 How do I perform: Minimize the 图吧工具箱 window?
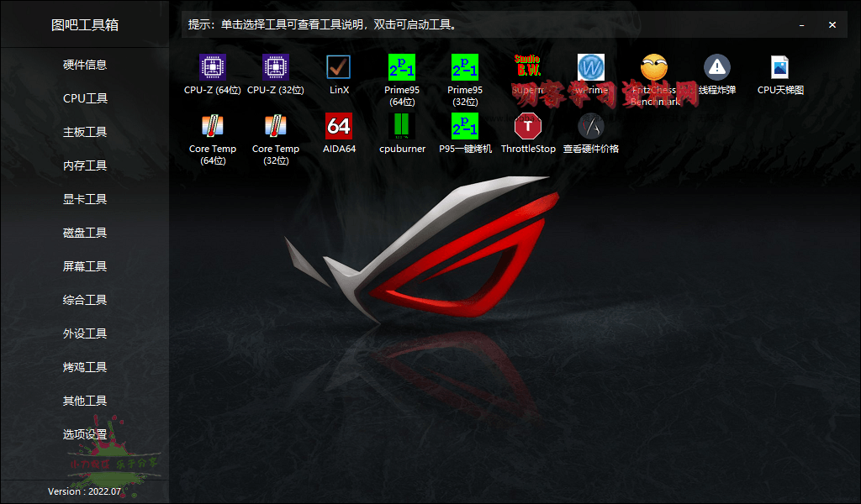tap(802, 25)
